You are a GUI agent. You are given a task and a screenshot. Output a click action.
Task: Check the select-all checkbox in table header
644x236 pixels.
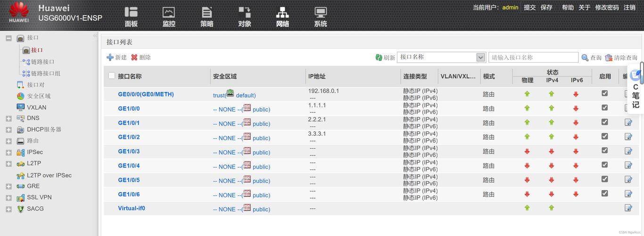[112, 76]
